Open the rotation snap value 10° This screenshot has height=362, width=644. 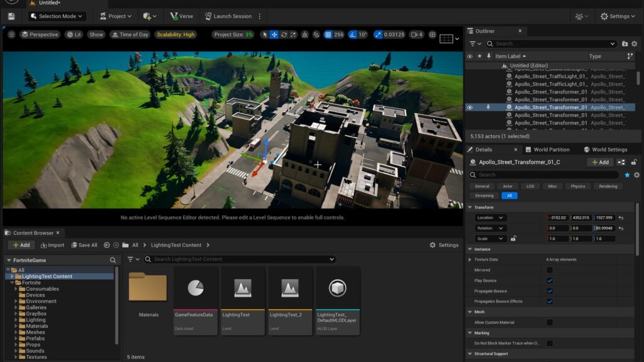click(x=363, y=35)
